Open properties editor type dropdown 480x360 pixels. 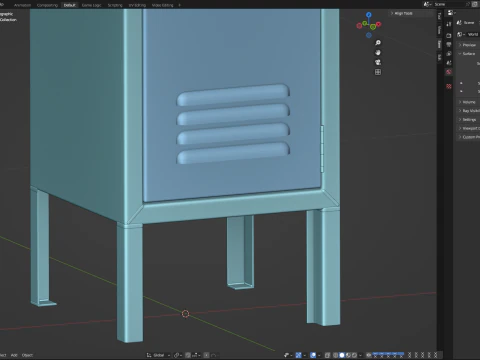coord(451,13)
